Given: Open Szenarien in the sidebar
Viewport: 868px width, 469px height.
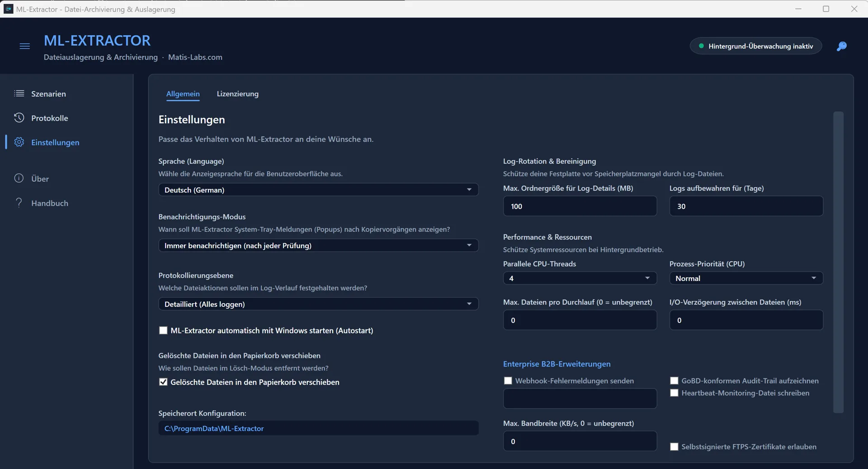Looking at the screenshot, I should click(x=48, y=94).
